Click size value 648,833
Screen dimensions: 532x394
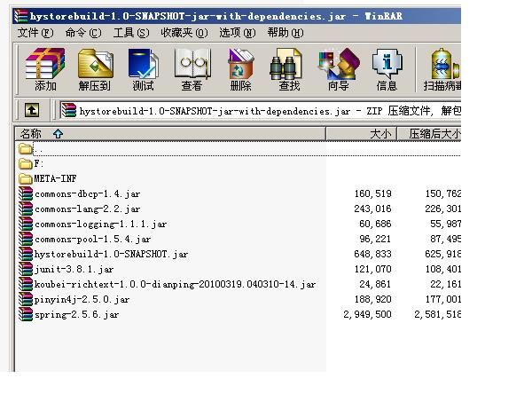click(372, 254)
